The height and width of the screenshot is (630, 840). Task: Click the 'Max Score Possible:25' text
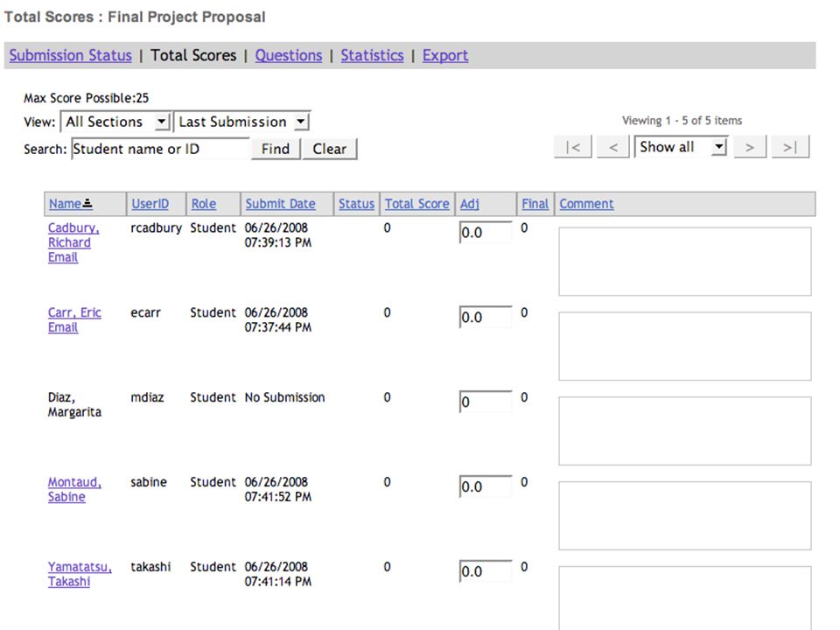[87, 98]
